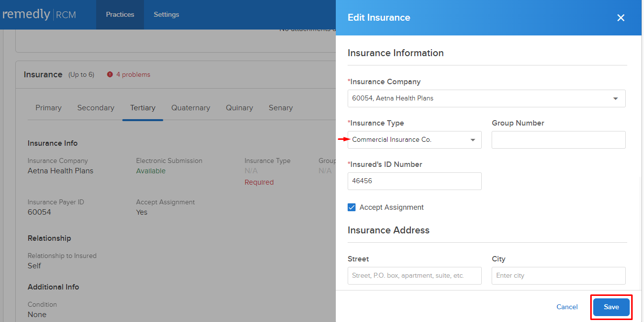Switch to the Secondary insurance tab
Viewport: 644px width, 322px height.
click(x=96, y=108)
